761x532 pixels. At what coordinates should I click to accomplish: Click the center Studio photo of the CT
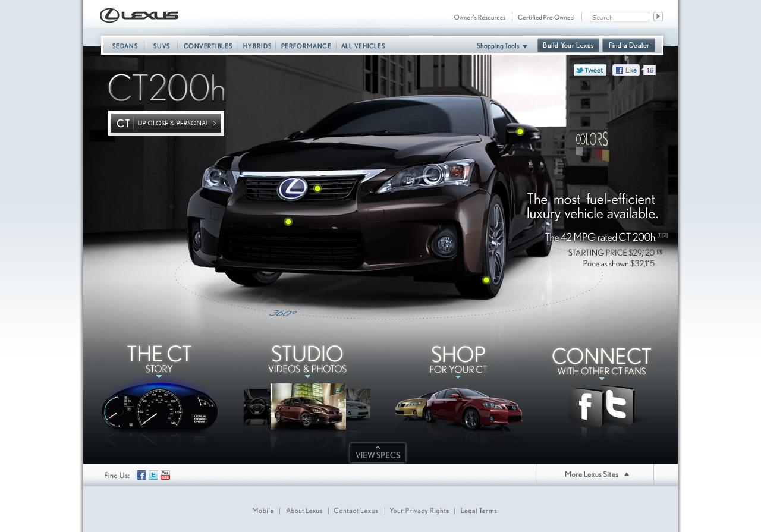click(x=308, y=407)
